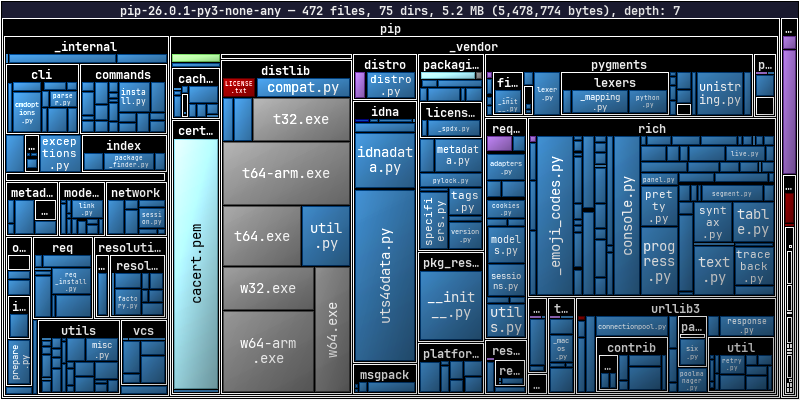Select the adapters.py tile
The width and height of the screenshot is (800, 400).
click(506, 167)
